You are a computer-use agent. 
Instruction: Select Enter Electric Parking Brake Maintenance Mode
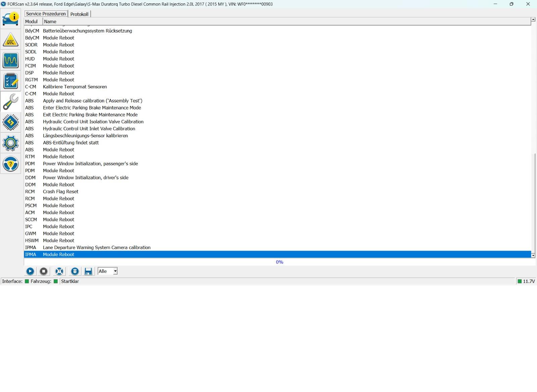(278, 108)
